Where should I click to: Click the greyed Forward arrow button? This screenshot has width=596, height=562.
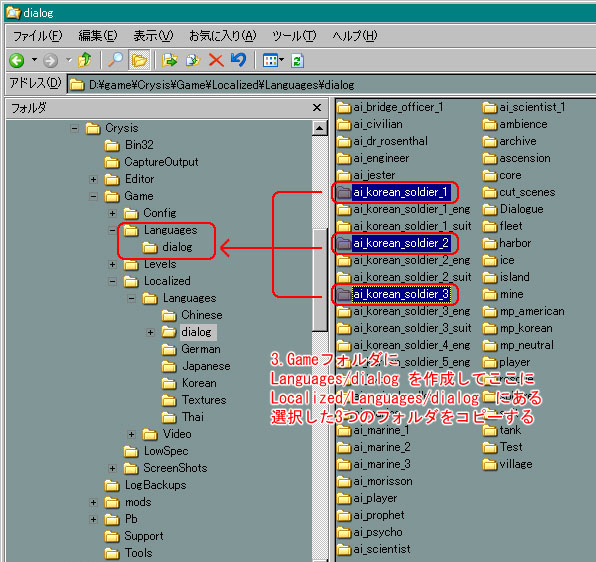point(51,60)
